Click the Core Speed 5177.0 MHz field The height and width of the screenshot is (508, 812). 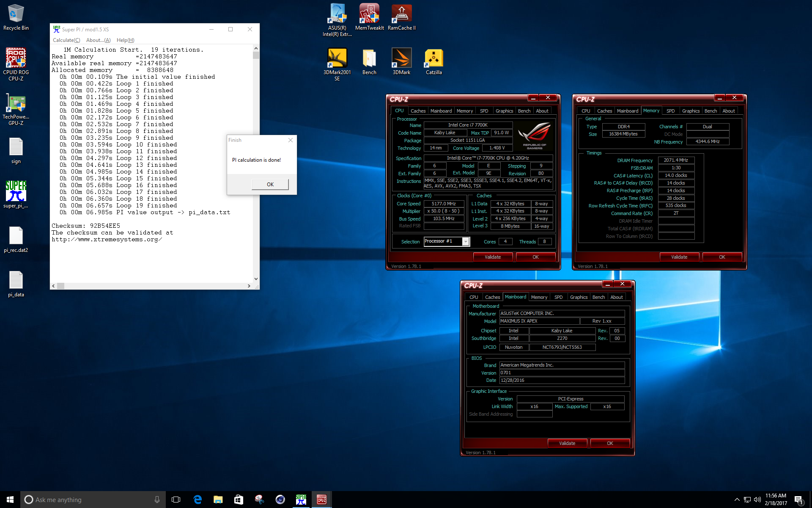point(444,204)
